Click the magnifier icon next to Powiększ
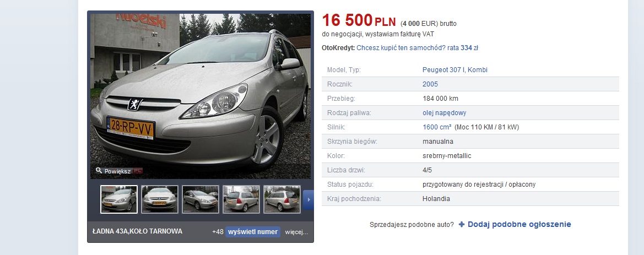The width and height of the screenshot is (644, 255). [99, 170]
